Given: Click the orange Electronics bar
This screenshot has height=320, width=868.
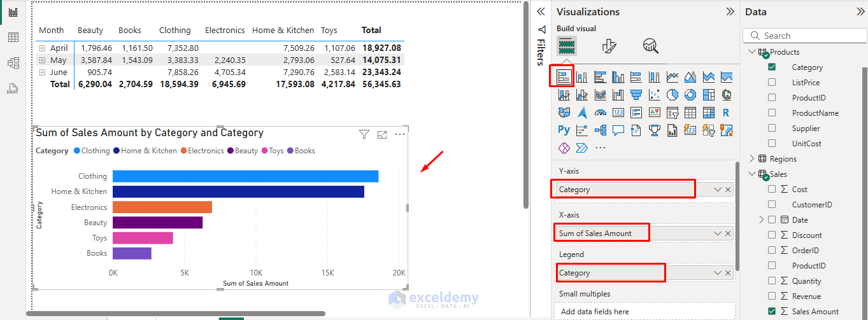Looking at the screenshot, I should point(162,207).
